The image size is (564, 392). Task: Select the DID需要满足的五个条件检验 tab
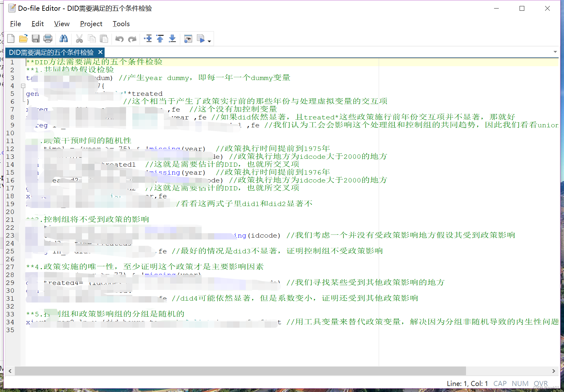point(51,52)
